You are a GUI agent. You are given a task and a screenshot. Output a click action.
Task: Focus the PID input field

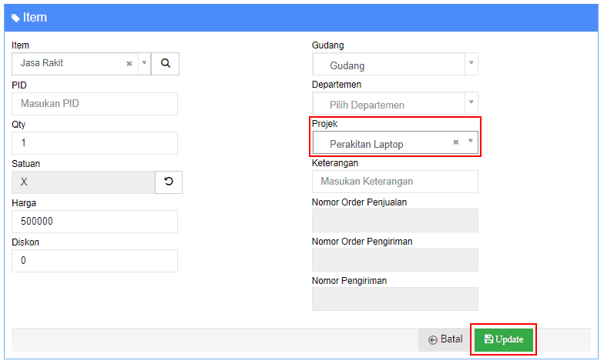[x=95, y=104]
